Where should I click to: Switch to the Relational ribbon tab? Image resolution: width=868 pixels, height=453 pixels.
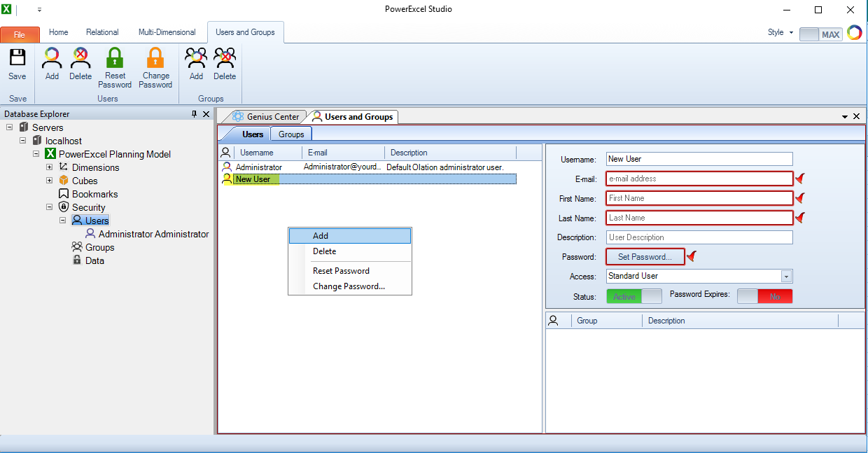[102, 32]
